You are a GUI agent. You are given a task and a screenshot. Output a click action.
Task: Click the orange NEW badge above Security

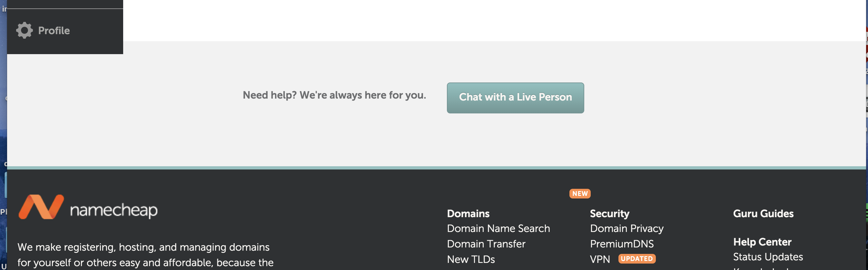(579, 194)
